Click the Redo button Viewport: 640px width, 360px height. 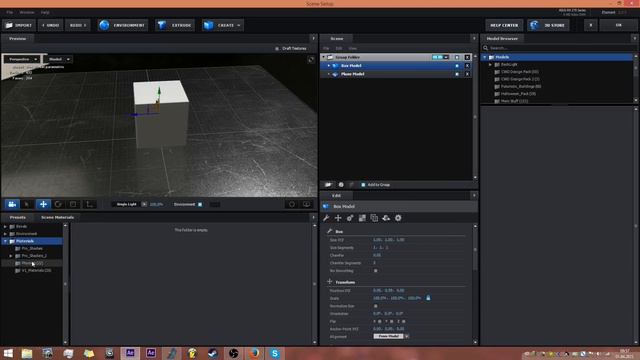point(78,25)
